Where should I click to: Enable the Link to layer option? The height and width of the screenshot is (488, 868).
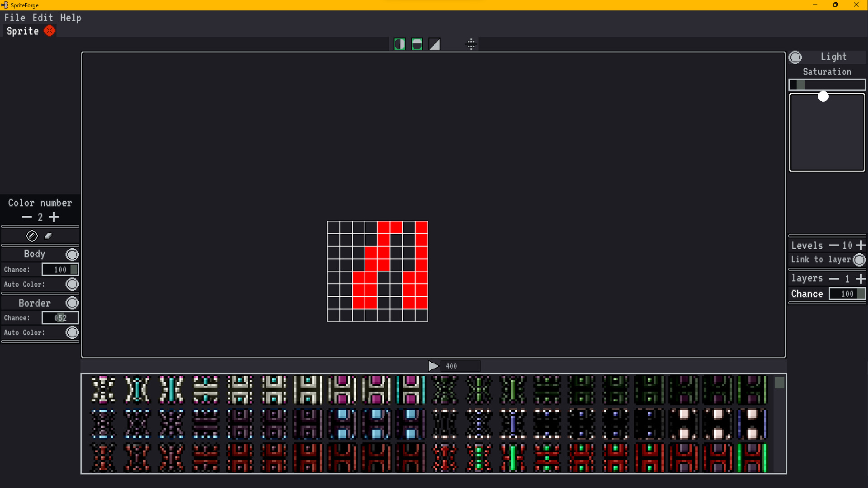point(860,260)
